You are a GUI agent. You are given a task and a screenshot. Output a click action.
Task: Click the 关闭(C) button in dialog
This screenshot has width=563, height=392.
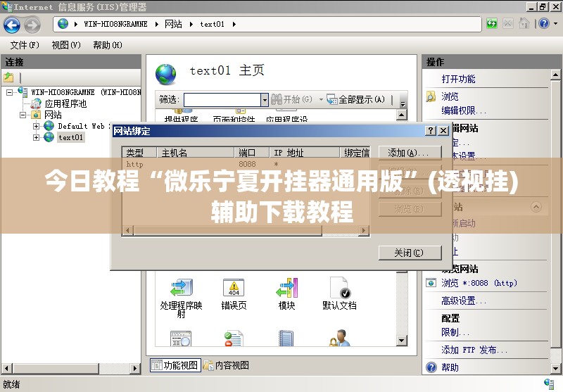pyautogui.click(x=410, y=253)
